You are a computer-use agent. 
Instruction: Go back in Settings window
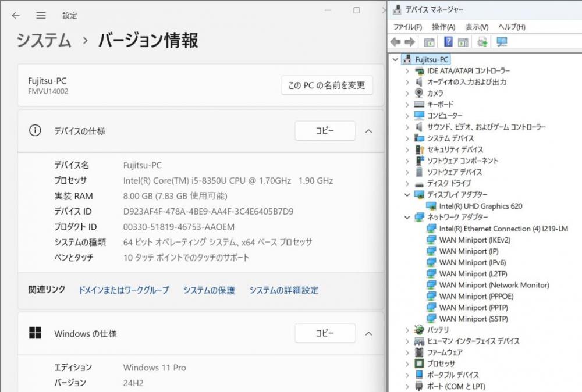(x=16, y=15)
